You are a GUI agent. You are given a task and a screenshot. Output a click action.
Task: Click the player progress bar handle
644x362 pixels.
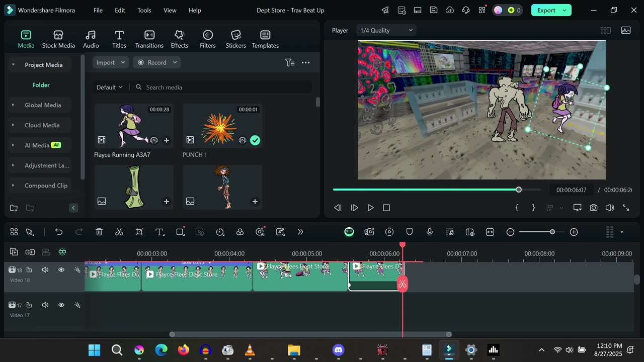[x=519, y=190]
